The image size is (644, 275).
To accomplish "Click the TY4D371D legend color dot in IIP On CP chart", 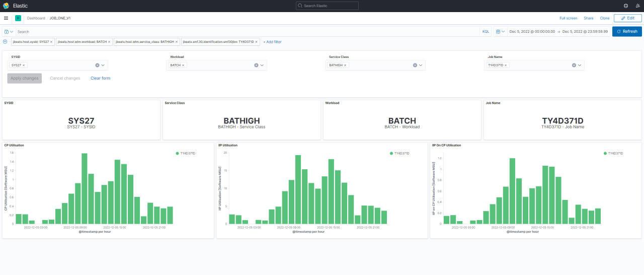I will [x=605, y=153].
